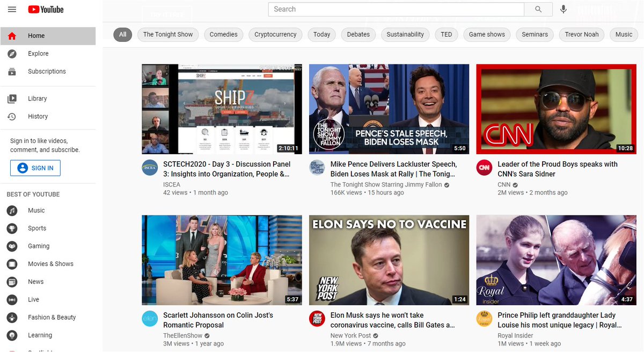Screen dimensions: 644x352
Task: Visit the New York Post channel name
Action: (x=351, y=335)
